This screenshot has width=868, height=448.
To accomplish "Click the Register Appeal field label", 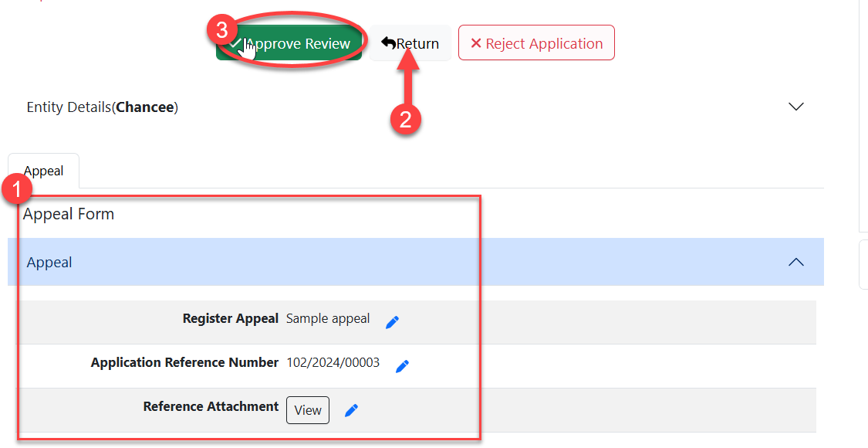I will 230,318.
